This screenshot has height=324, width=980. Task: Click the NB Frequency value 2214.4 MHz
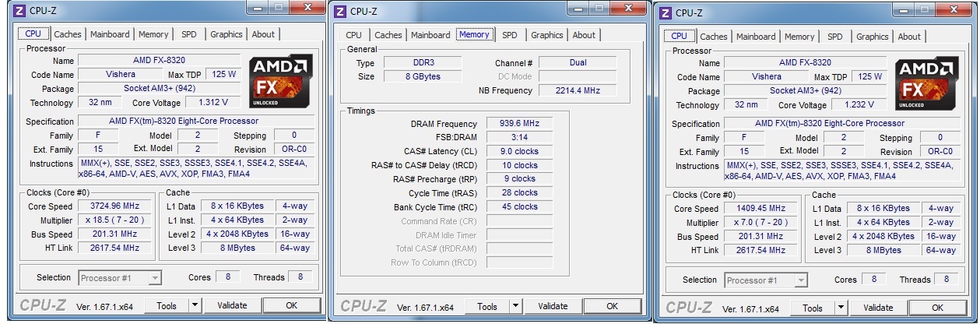(x=578, y=90)
